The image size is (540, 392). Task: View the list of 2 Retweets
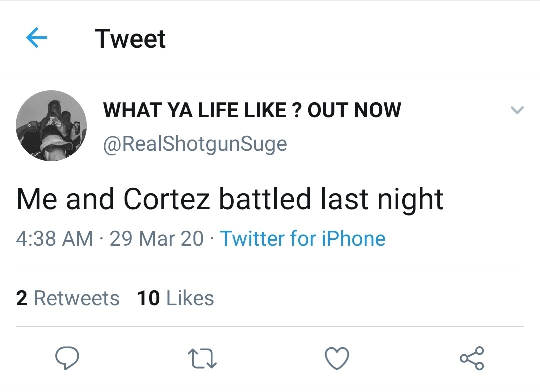tap(68, 298)
